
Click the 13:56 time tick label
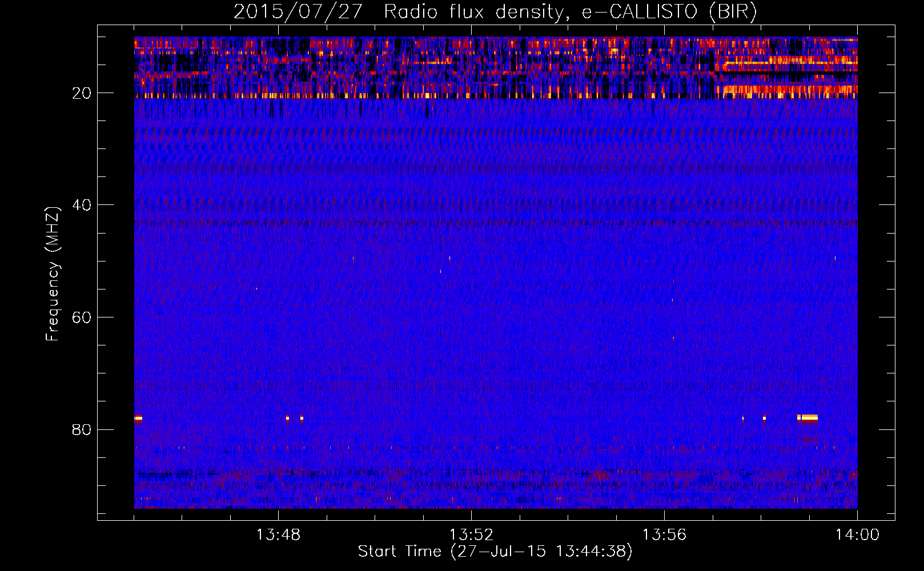[664, 535]
